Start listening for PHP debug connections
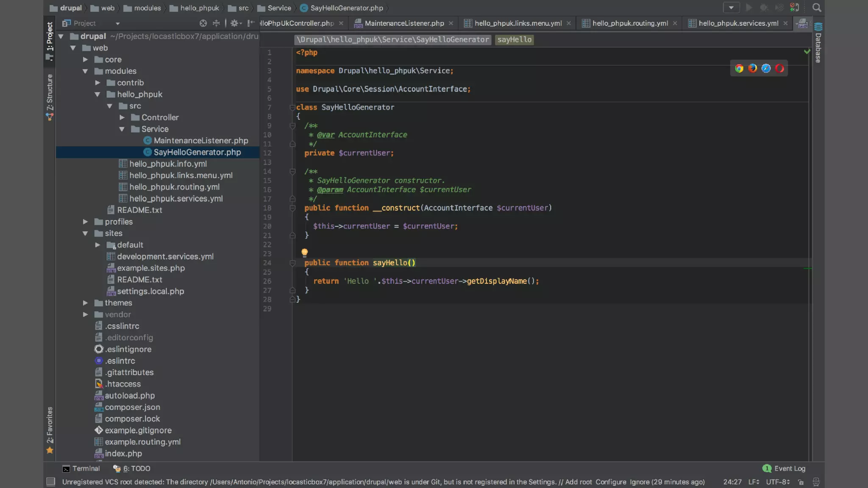 [x=794, y=8]
